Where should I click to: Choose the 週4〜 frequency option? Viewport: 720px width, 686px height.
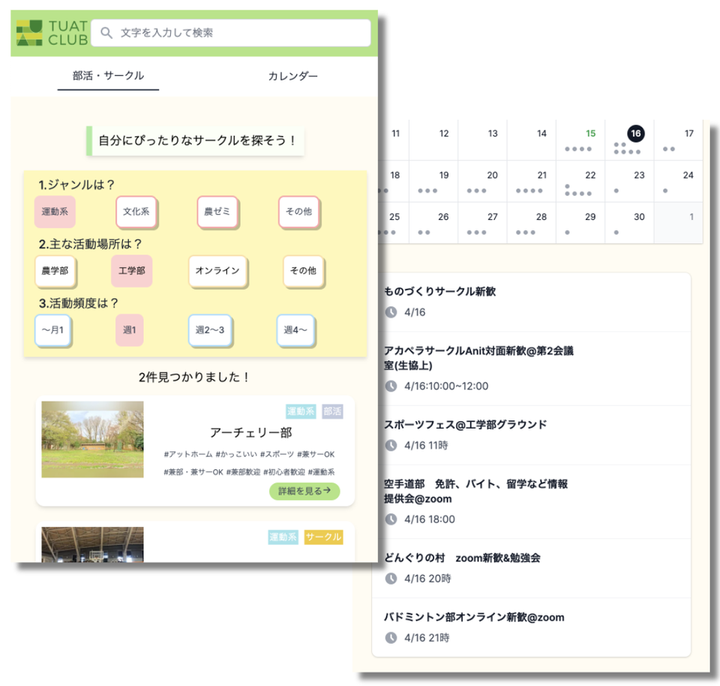(295, 330)
